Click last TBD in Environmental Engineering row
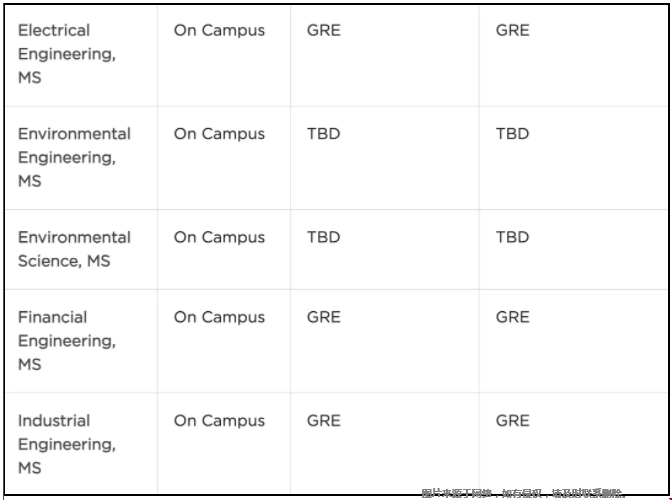 coord(513,134)
